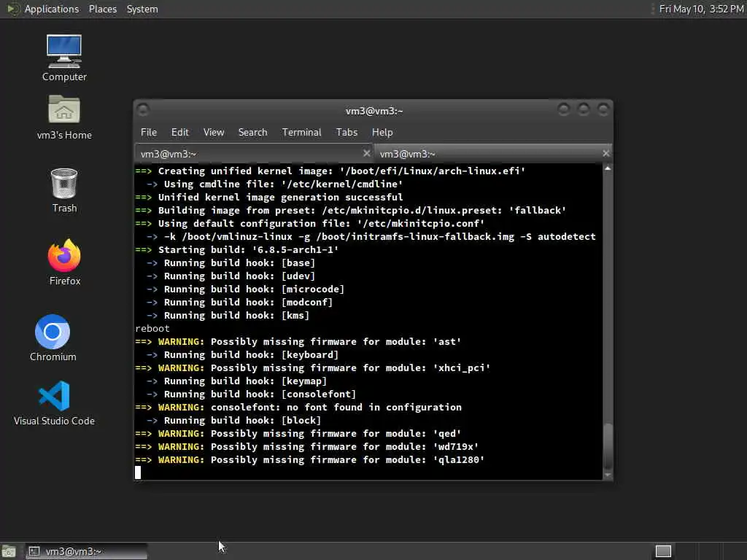The height and width of the screenshot is (560, 747).
Task: Close the first vm3@vm3:~ terminal tab
Action: [x=366, y=153]
